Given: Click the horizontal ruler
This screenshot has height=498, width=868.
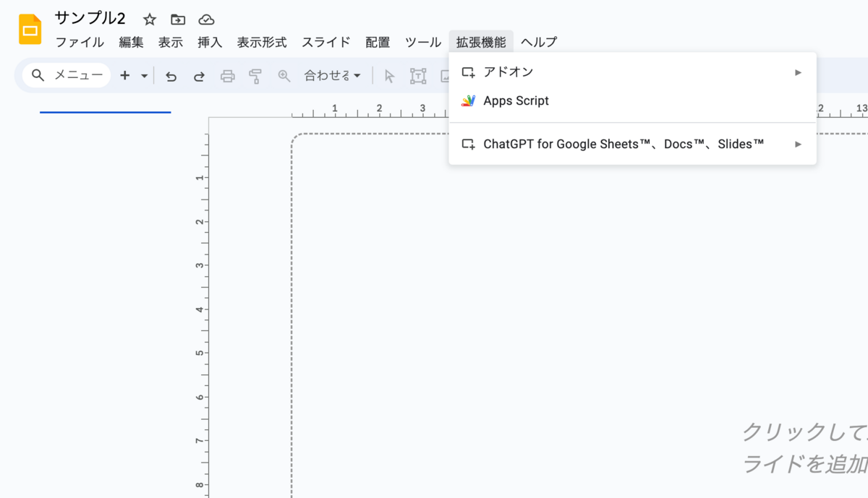Looking at the screenshot, I should [x=579, y=109].
